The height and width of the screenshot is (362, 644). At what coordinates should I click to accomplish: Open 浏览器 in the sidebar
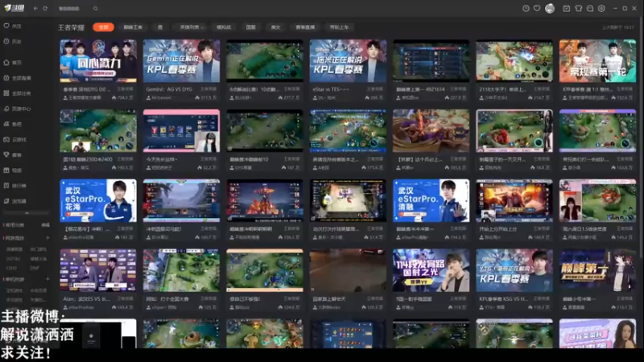pos(15,201)
